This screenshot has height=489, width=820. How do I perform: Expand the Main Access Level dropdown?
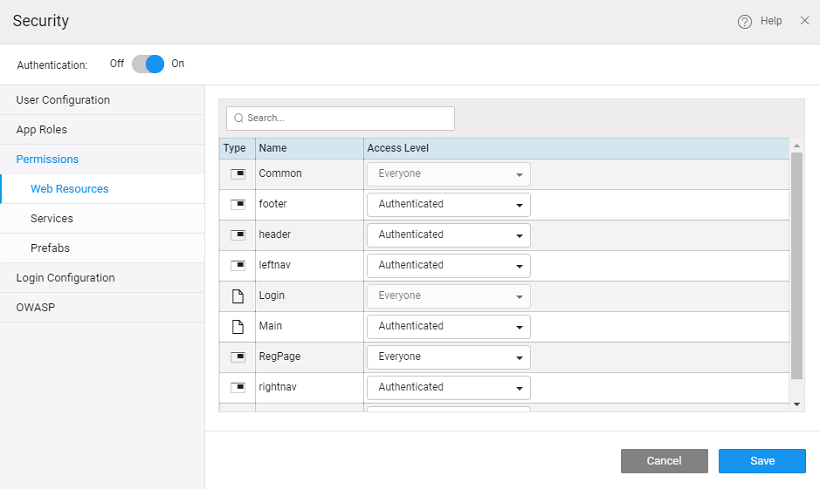coord(448,327)
